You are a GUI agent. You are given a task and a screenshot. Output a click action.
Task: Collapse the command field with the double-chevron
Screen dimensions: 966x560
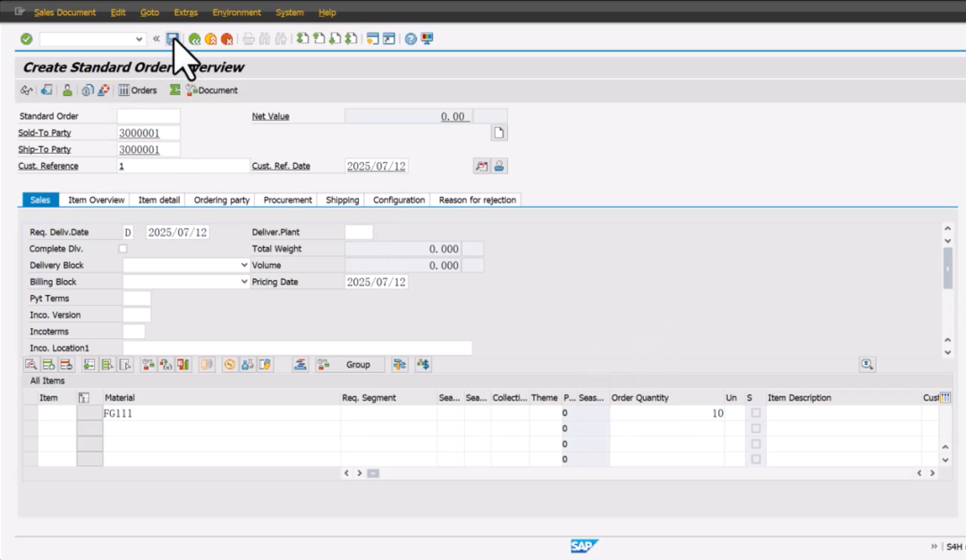(x=157, y=38)
